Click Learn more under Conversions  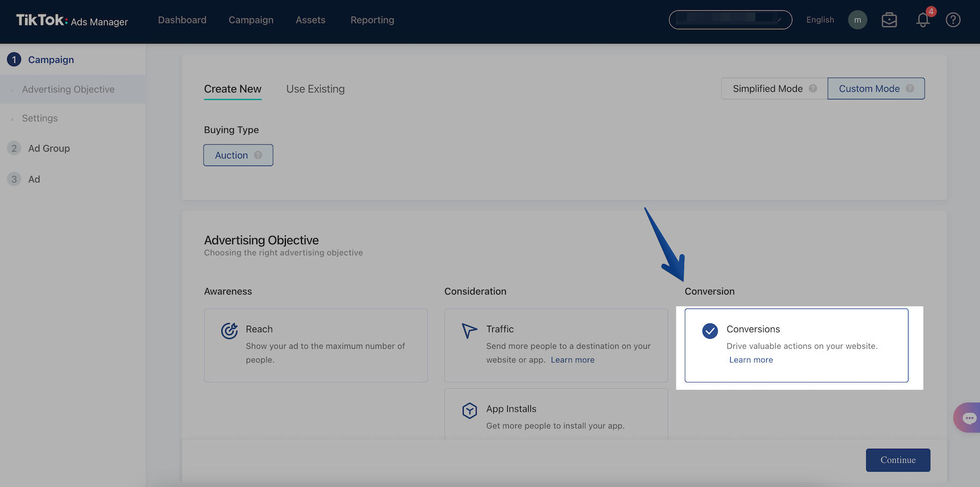tap(751, 360)
